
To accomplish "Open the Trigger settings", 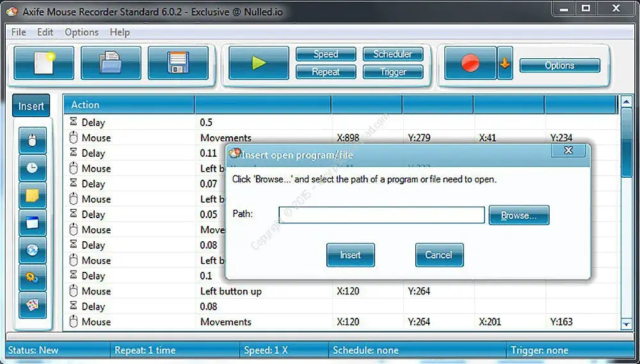I will [x=393, y=72].
